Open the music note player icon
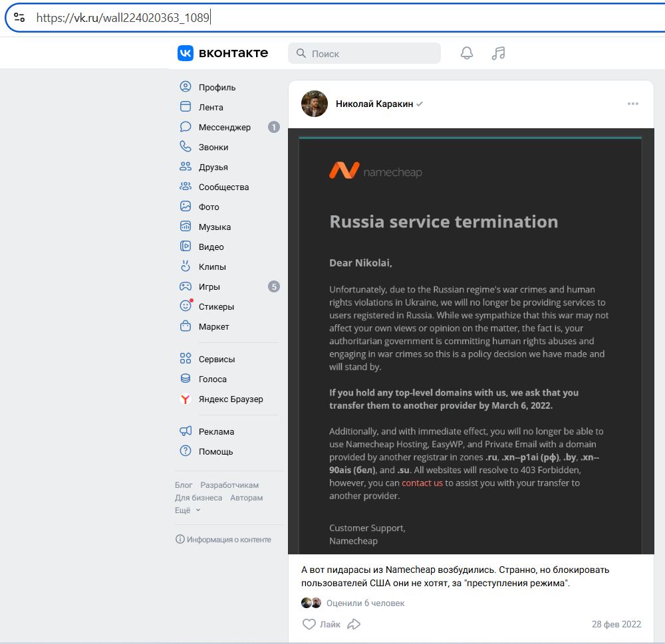This screenshot has height=644, width=665. [498, 53]
